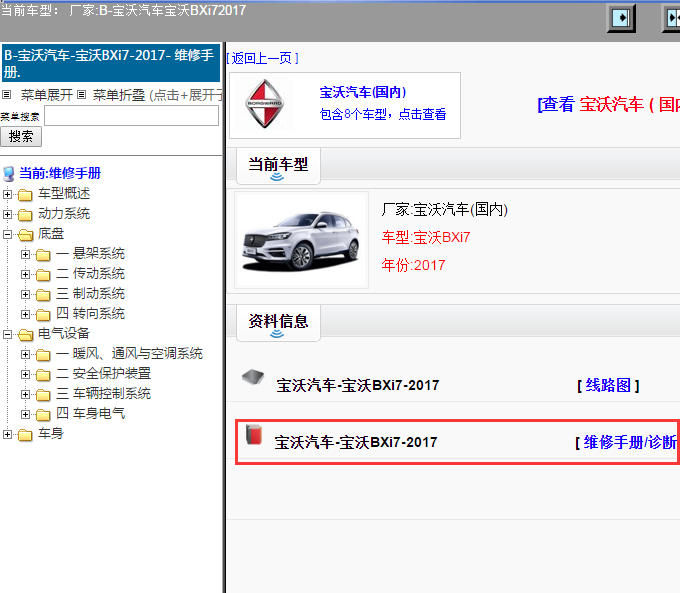The height and width of the screenshot is (593, 680).
Task: Click the 菜单折叠 list icon
Action: click(x=82, y=94)
